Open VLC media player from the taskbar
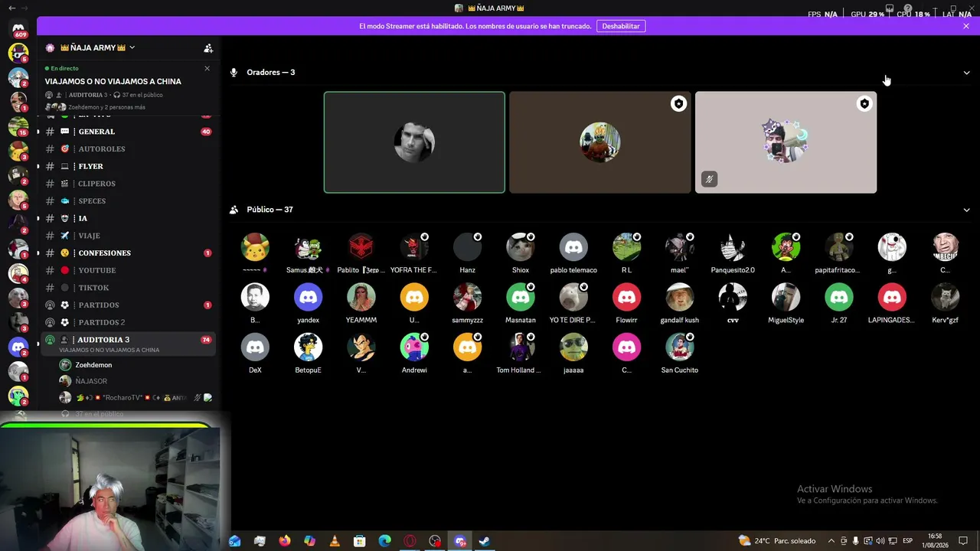980x551 pixels. point(335,541)
